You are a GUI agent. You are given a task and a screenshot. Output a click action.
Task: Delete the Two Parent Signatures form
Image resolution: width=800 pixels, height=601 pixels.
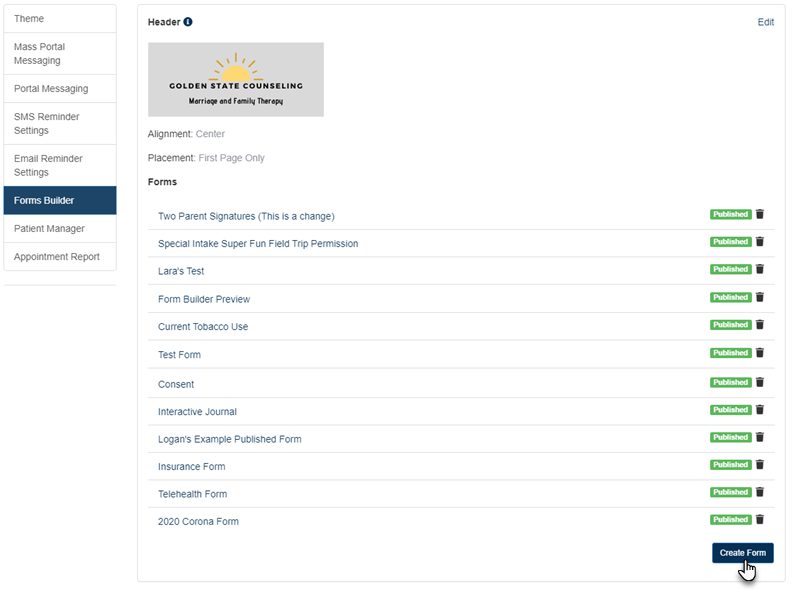tap(760, 214)
